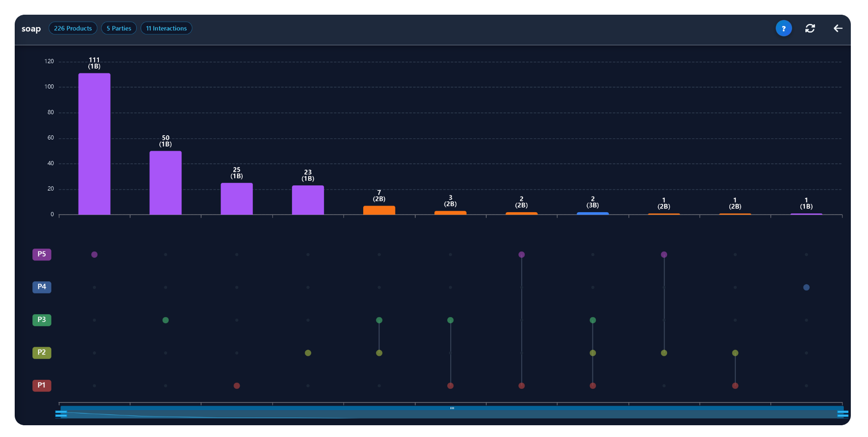Click the left handle of the zoom slider
Screen dimensions: 868x437
pos(61,414)
